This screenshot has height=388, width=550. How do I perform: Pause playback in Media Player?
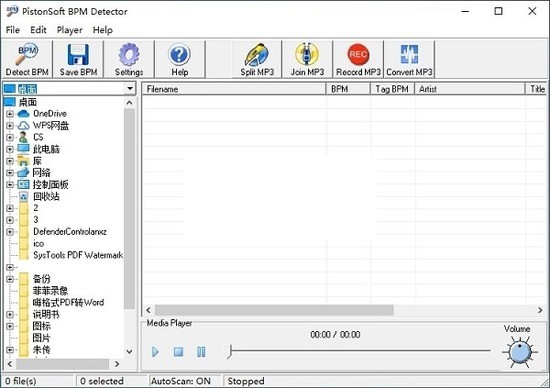[x=201, y=352]
